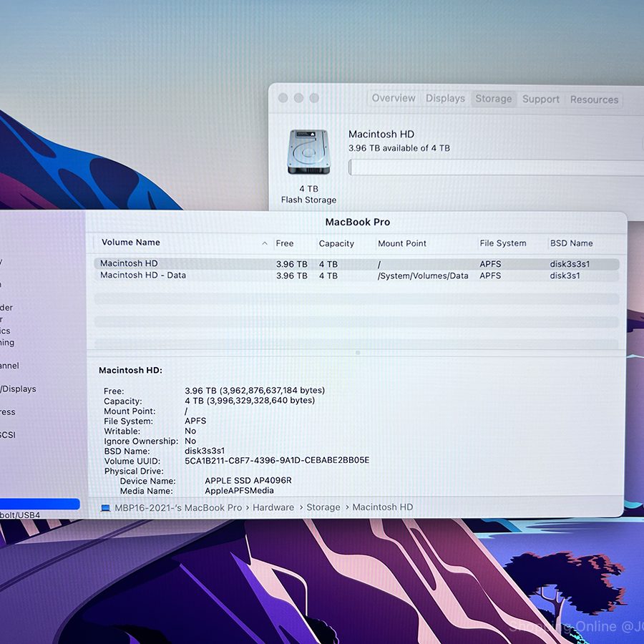The image size is (644, 644).
Task: Click the 'Macintosh HD:' details heading
Action: 130,370
